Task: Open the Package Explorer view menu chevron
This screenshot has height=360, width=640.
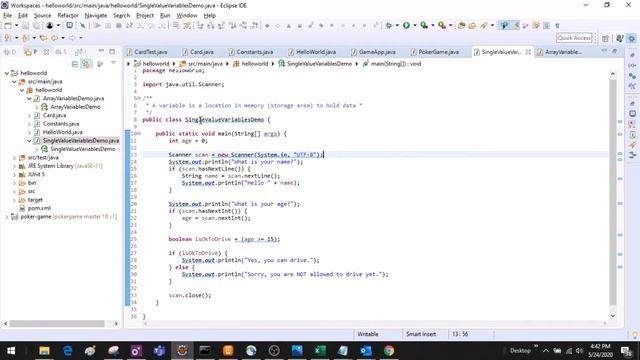Action: (x=113, y=63)
